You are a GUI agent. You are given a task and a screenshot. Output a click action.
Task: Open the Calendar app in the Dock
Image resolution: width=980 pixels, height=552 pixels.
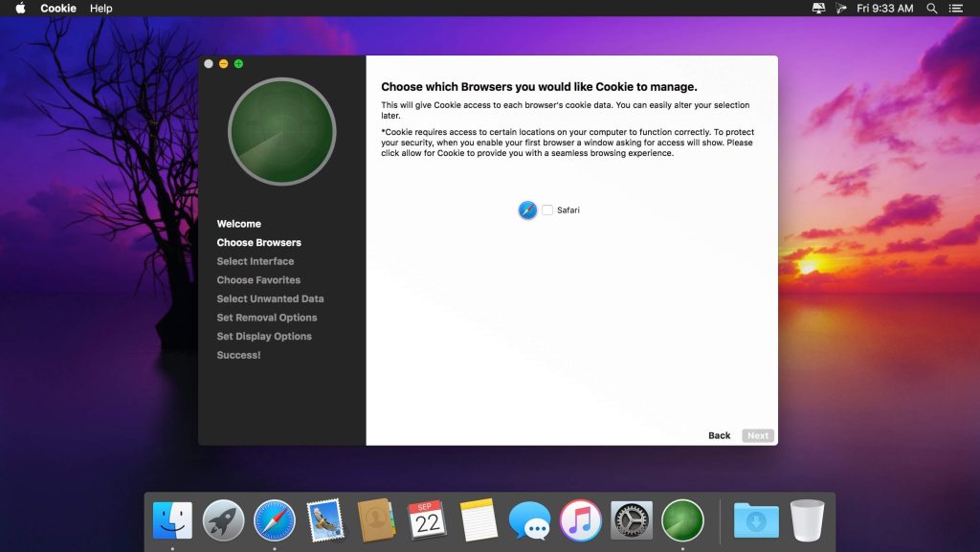pos(427,520)
